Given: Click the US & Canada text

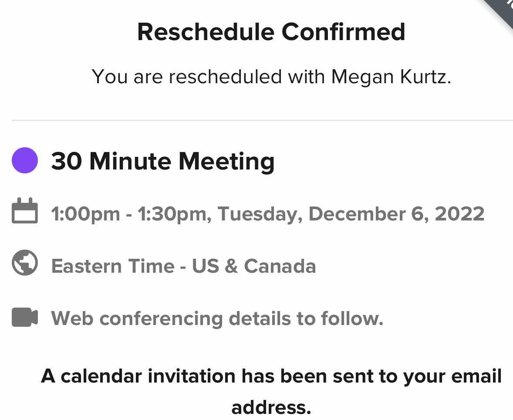Looking at the screenshot, I should 254,266.
